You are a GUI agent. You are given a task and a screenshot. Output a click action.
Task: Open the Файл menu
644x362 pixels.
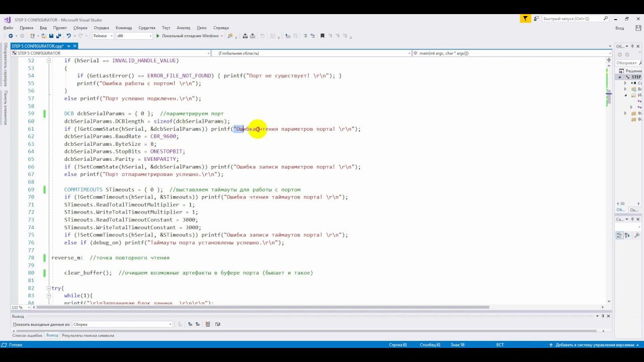[x=8, y=28]
